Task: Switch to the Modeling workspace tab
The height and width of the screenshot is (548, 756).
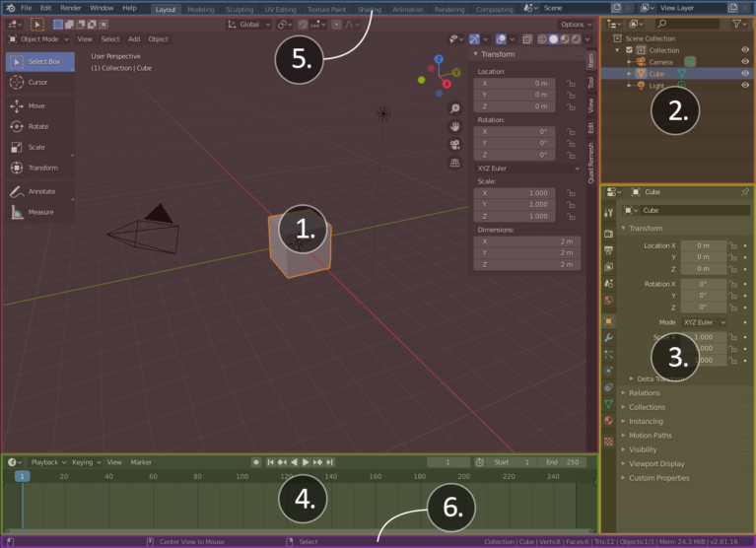Action: 200,9
